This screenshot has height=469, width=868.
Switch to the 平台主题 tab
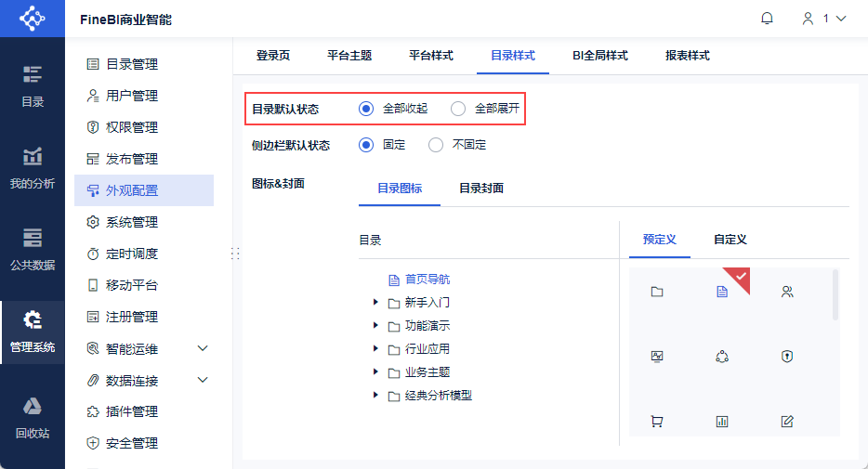tap(349, 56)
